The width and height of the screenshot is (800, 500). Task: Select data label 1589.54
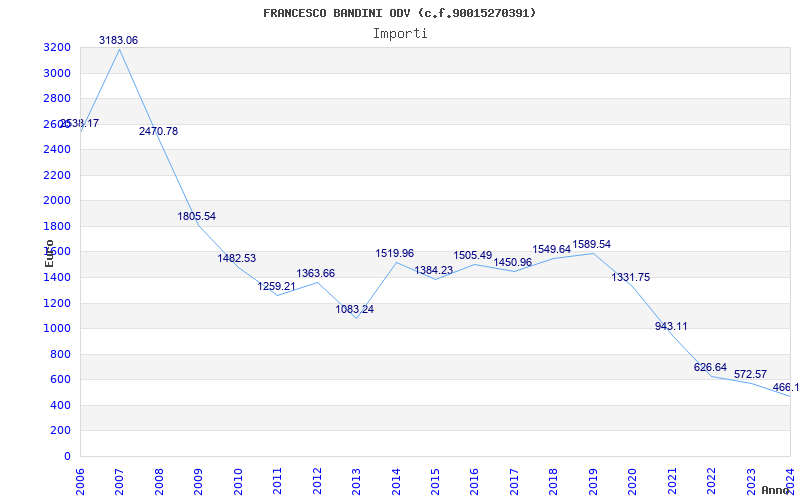tap(591, 244)
